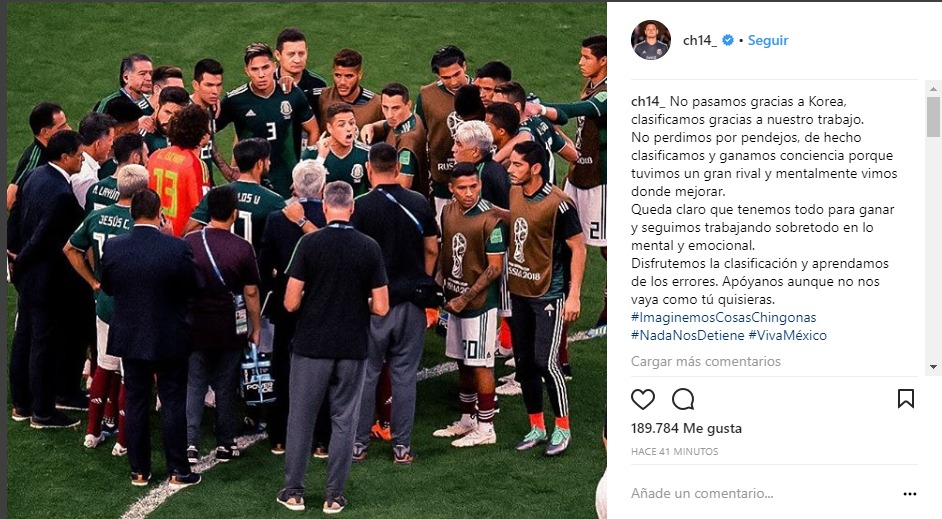
Task: Open hashtag #ImaginemosCosasChingonas
Action: point(723,317)
